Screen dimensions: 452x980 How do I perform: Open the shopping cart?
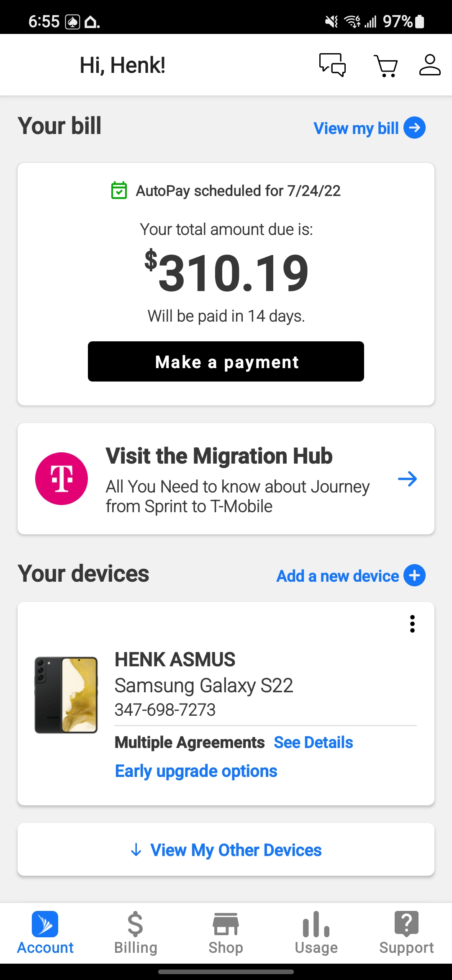pyautogui.click(x=385, y=66)
